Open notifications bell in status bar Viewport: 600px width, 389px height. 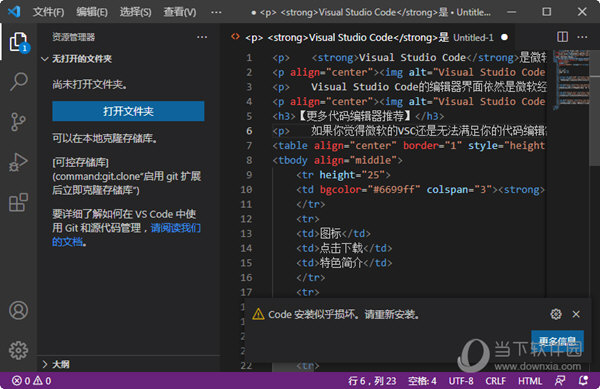point(583,381)
